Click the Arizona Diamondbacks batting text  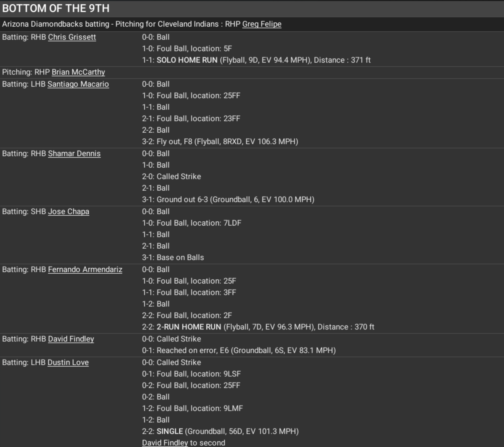click(56, 24)
